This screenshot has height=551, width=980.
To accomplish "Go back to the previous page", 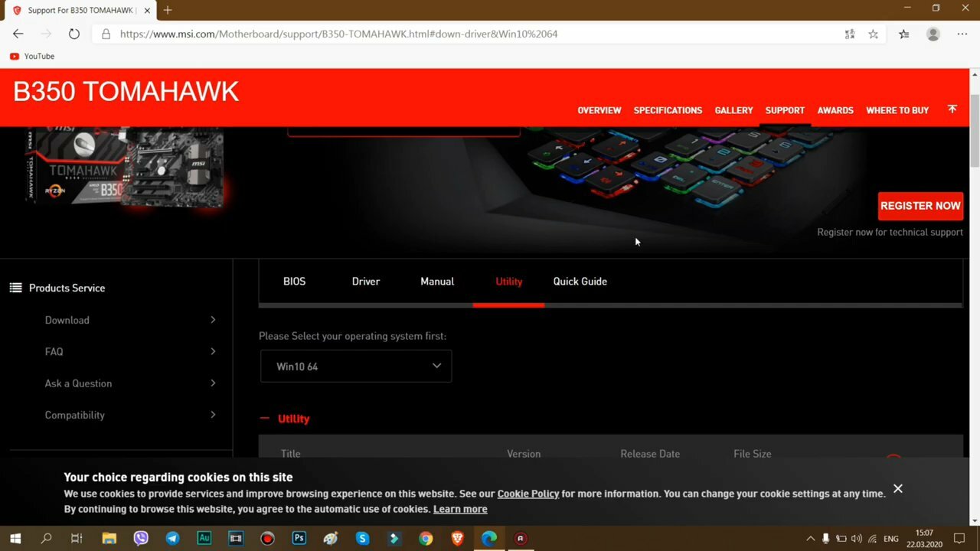I will tap(18, 34).
